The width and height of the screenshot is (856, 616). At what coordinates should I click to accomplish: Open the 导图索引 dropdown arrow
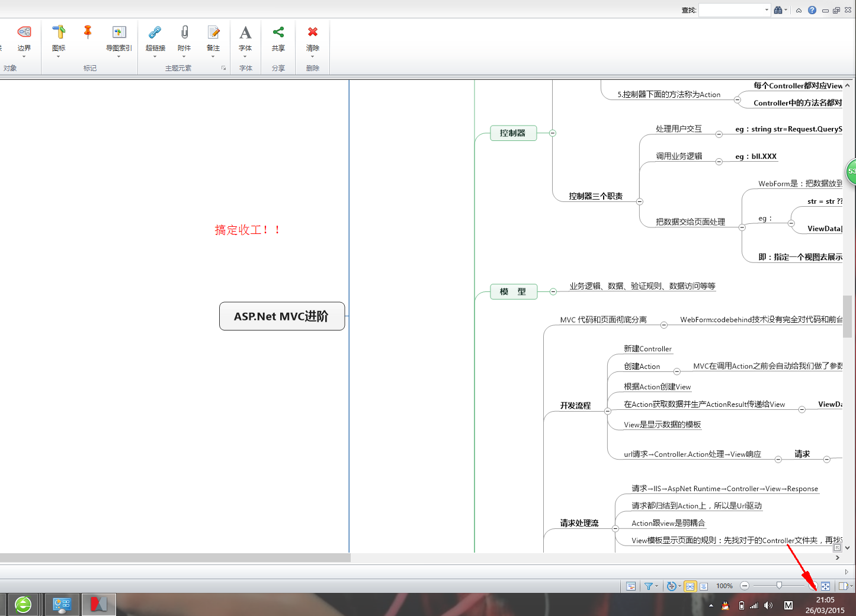tap(119, 57)
